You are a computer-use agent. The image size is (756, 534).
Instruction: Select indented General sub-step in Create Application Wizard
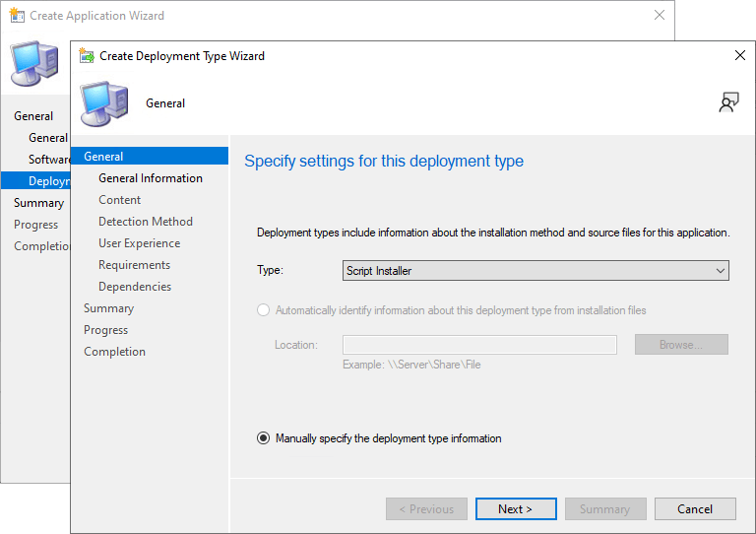48,138
